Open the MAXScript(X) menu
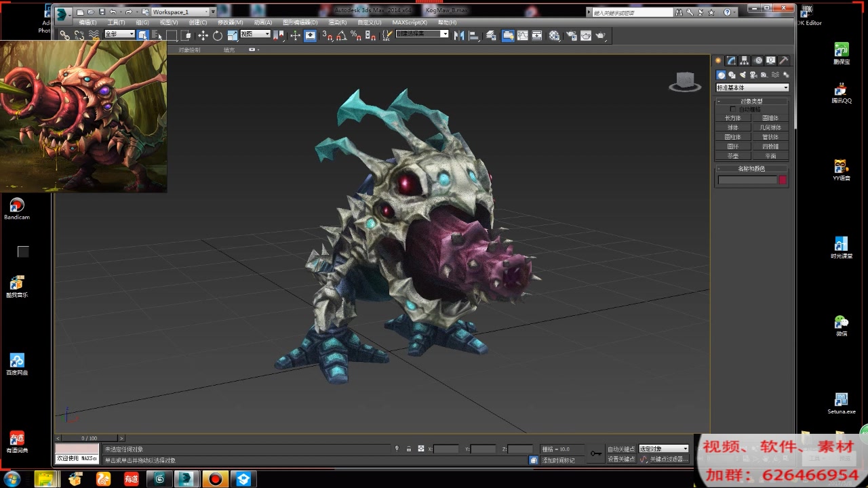Image resolution: width=868 pixels, height=488 pixels. tap(410, 22)
